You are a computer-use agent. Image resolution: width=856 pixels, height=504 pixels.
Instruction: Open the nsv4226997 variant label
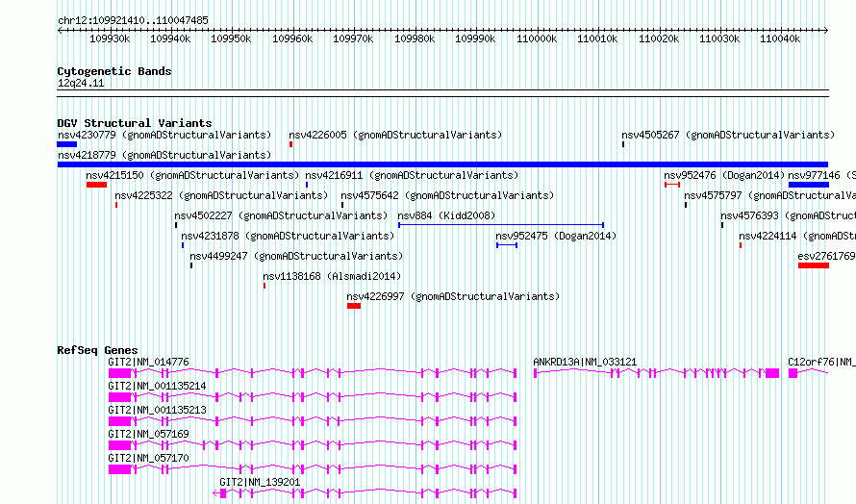[x=453, y=296]
